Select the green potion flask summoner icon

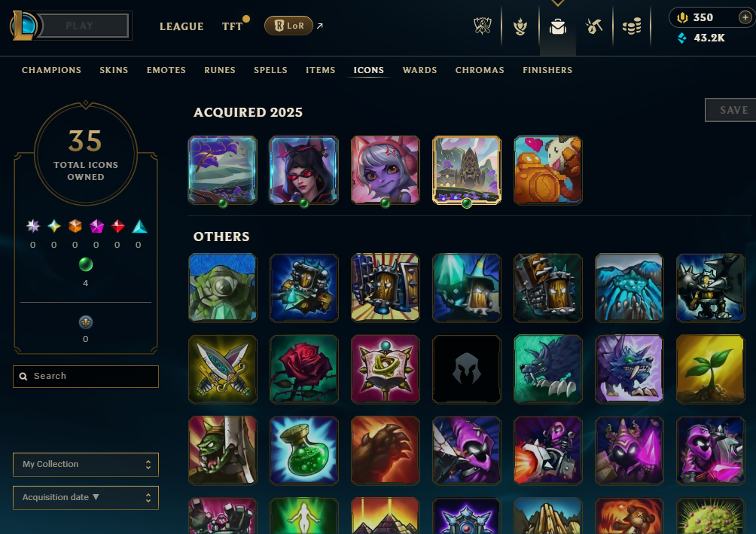tap(303, 450)
